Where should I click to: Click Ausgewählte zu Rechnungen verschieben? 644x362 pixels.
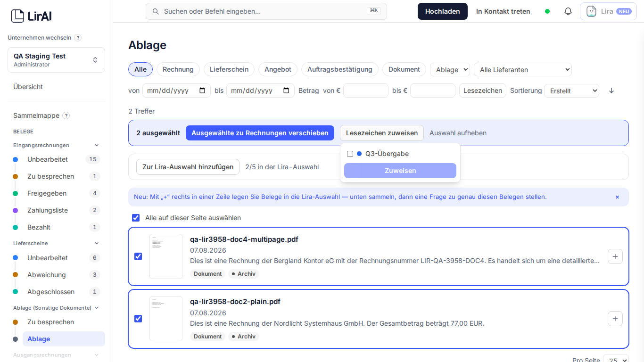260,133
